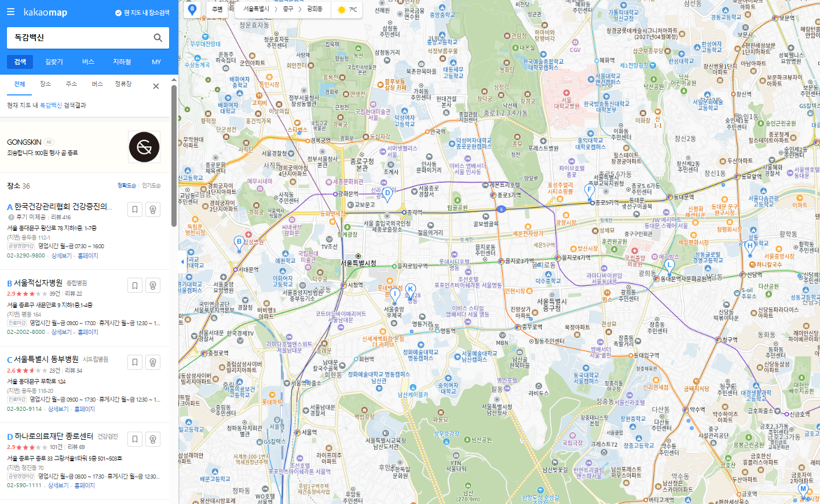
Task: Open result A 한국건강관리협회 건강증진의원
Action: point(63,207)
